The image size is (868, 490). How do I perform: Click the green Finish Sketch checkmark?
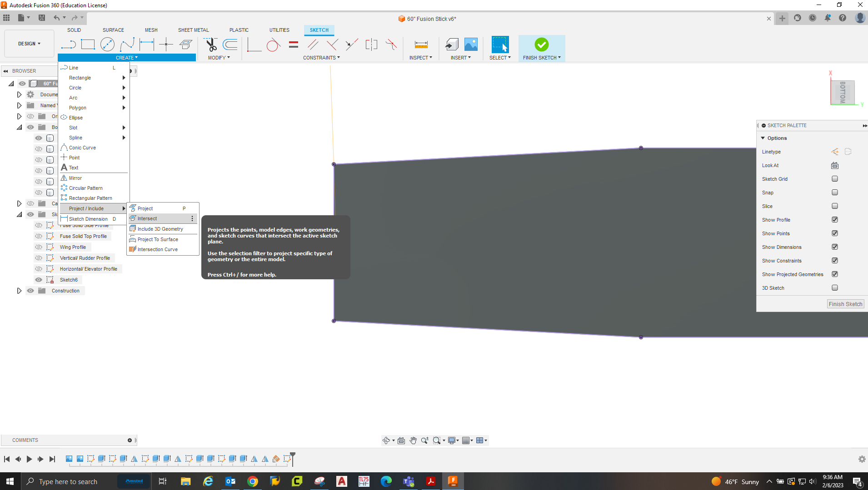coord(541,45)
